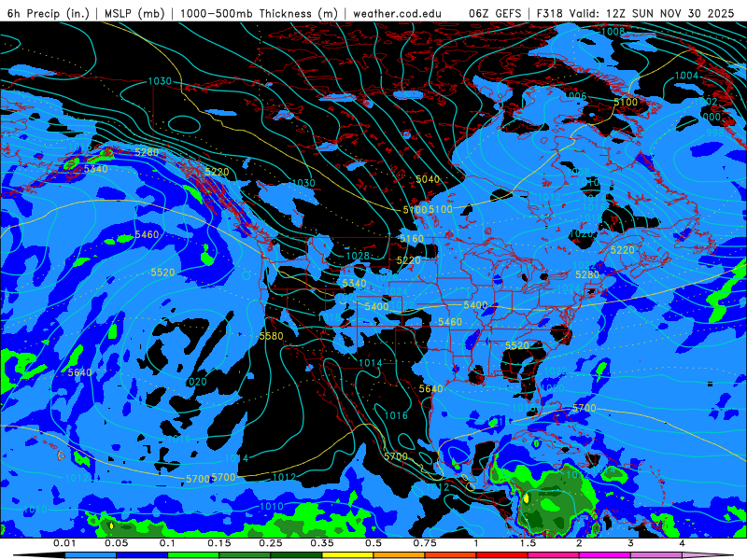The image size is (747, 560).
Task: Select the red 1–1.5 legend swatch
Action: pyautogui.click(x=502, y=555)
